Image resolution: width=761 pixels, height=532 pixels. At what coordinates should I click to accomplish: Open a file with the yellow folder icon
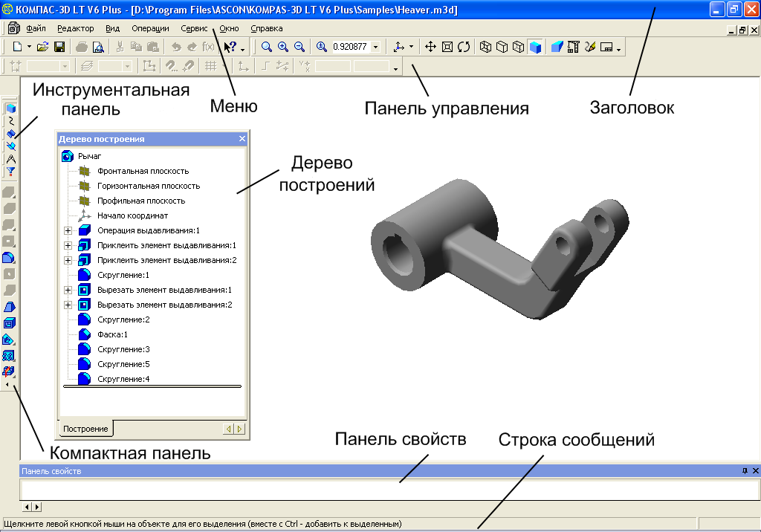pos(42,47)
